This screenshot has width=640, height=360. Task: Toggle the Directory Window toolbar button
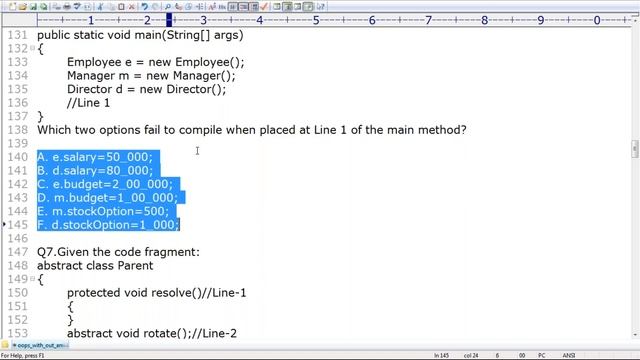click(287, 7)
